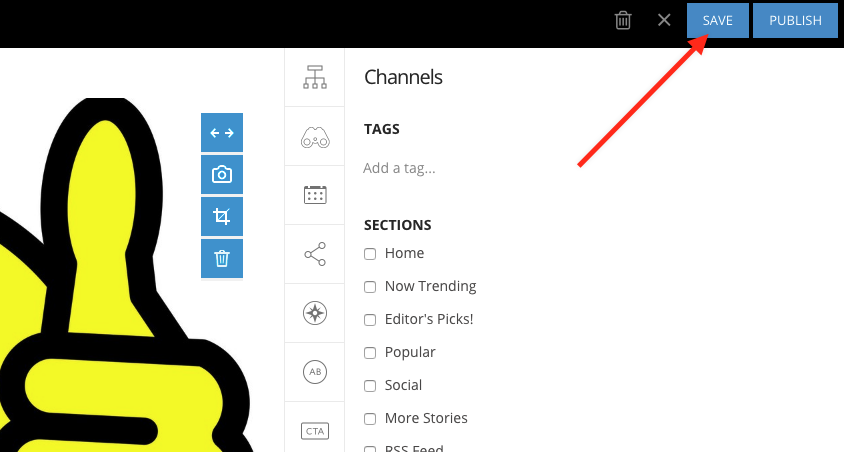Click the X close icon in top bar
This screenshot has height=452, width=844.
pyautogui.click(x=664, y=20)
